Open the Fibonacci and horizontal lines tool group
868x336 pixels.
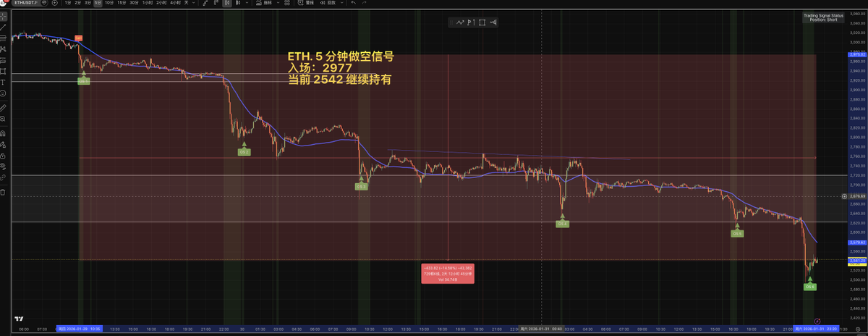pyautogui.click(x=4, y=37)
